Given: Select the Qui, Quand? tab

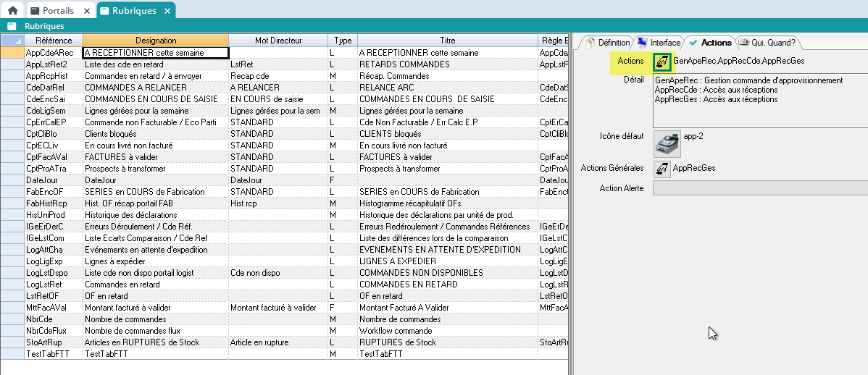Looking at the screenshot, I should [x=766, y=43].
